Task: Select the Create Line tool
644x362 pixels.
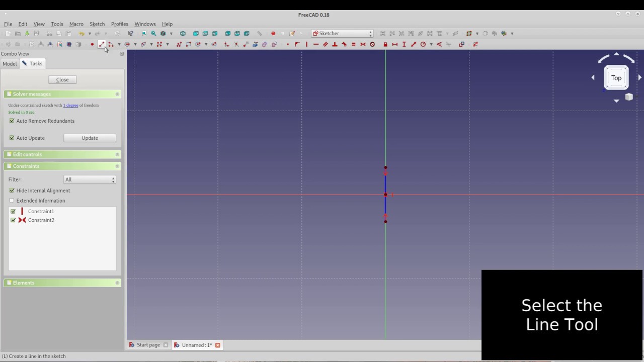Action: pos(101,44)
